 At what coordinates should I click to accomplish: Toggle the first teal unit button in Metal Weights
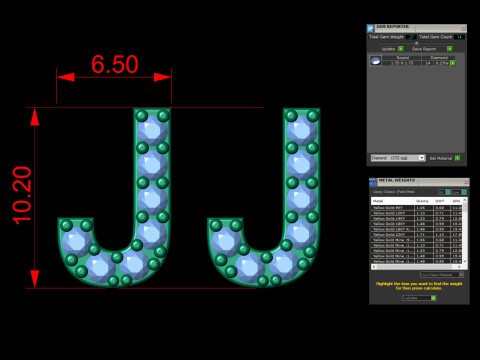tap(448, 192)
